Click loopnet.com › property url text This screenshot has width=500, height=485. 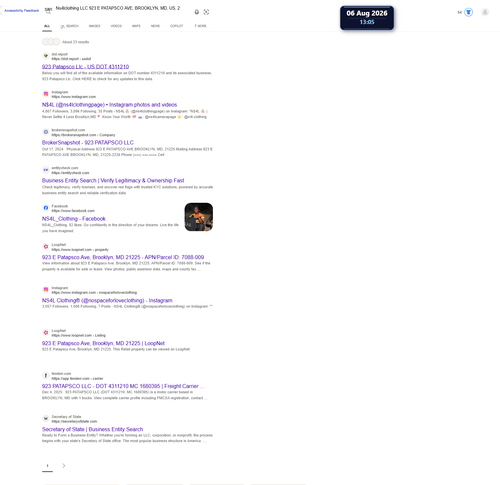coord(80,250)
